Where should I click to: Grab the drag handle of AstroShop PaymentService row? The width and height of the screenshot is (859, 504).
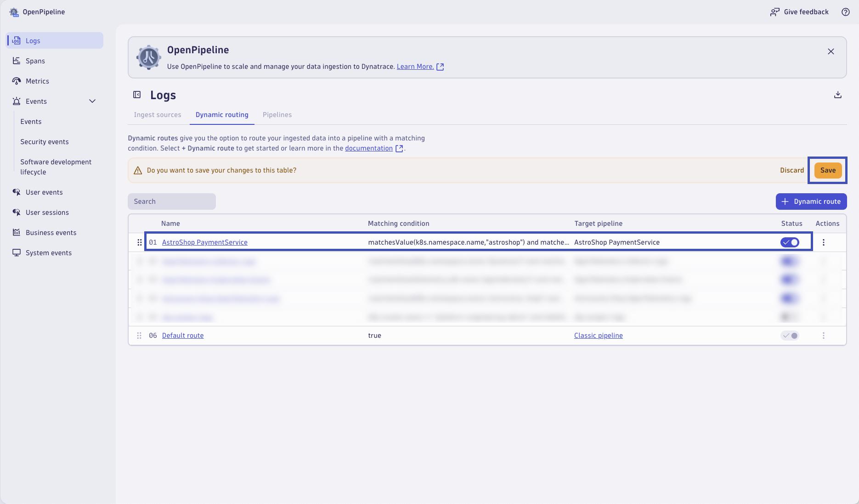[x=139, y=242]
